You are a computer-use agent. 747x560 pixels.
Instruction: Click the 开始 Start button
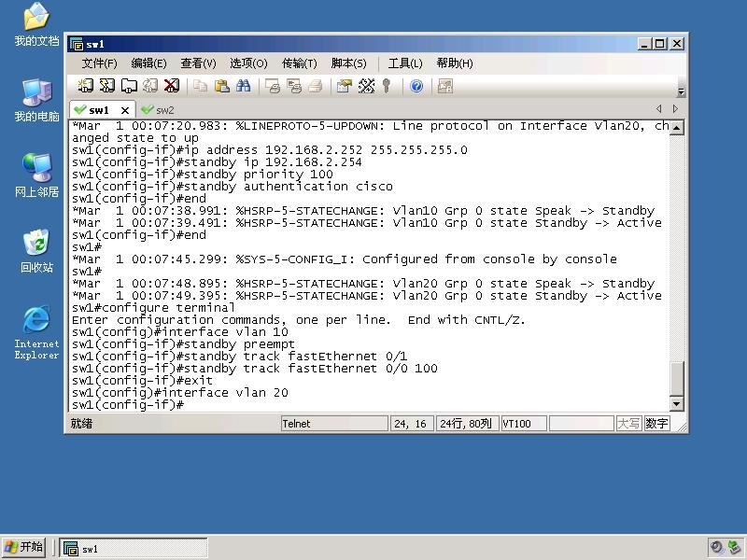coord(24,547)
